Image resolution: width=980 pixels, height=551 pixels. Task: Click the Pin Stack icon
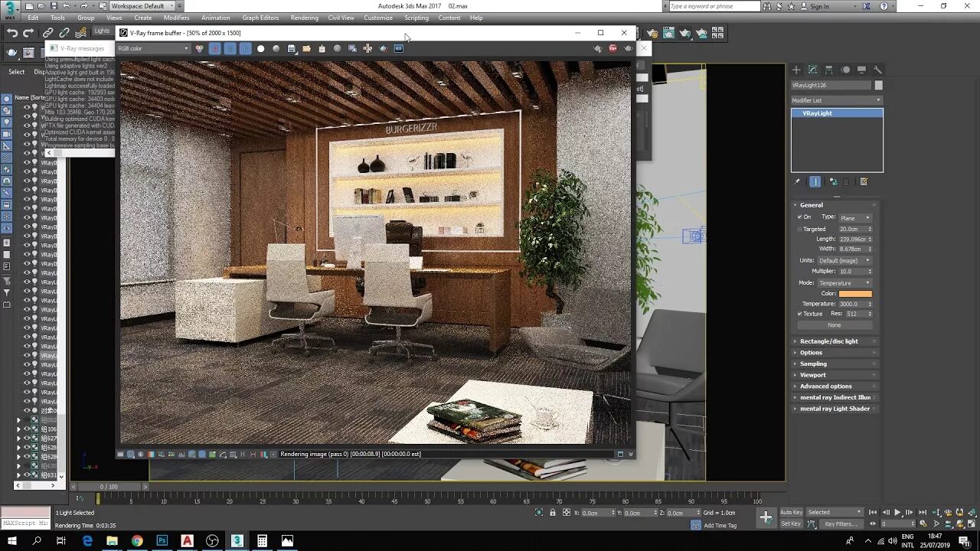click(797, 182)
